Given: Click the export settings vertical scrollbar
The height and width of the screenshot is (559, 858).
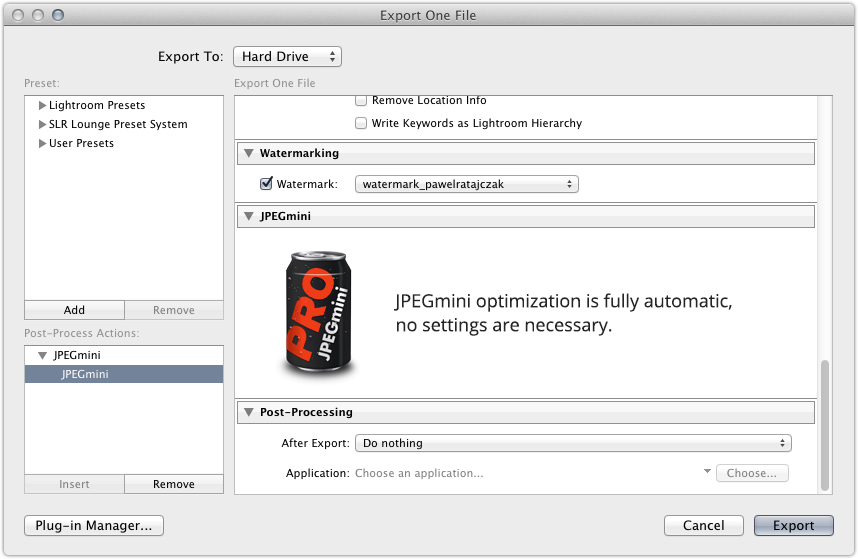Looking at the screenshot, I should tap(825, 425).
